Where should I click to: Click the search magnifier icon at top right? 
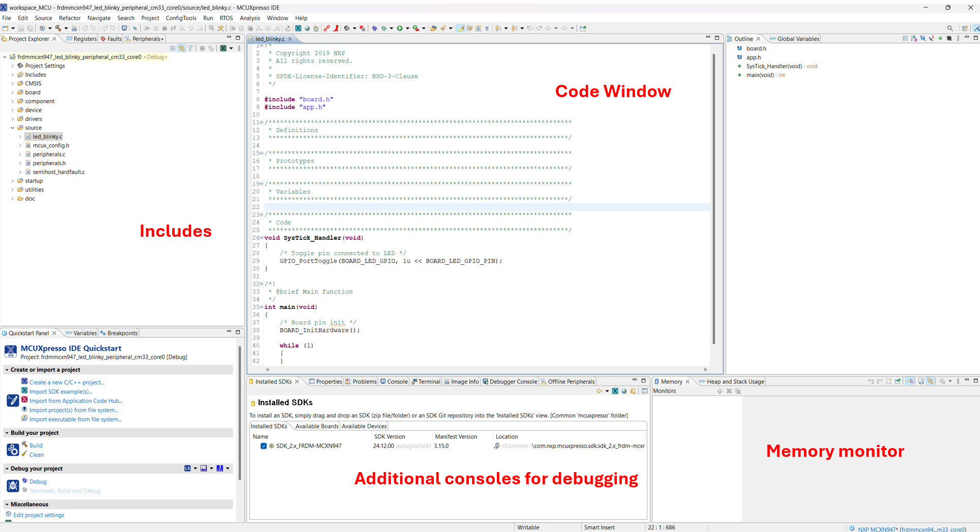click(x=950, y=28)
